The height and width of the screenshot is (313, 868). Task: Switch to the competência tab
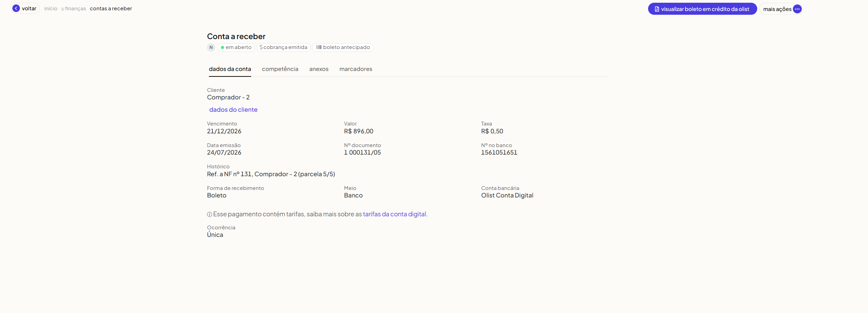pyautogui.click(x=280, y=69)
